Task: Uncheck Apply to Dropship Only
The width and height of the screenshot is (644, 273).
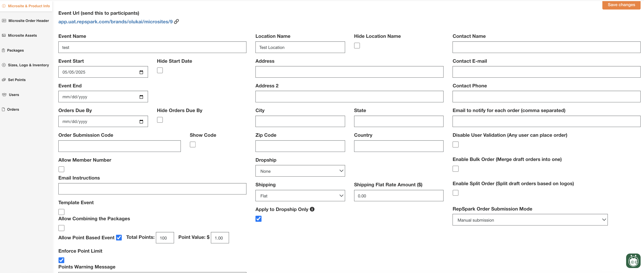Action: pos(258,219)
